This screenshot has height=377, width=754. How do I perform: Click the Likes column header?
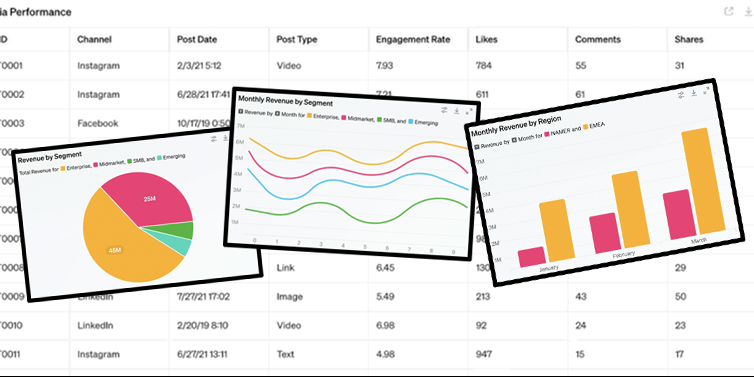(x=486, y=39)
